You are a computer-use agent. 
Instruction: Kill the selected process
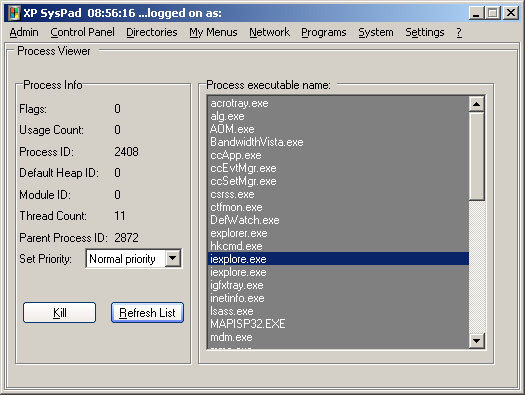click(60, 313)
